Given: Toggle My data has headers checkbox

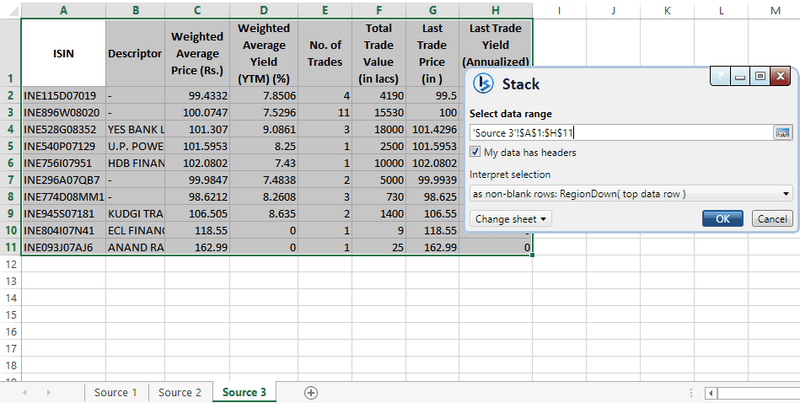Looking at the screenshot, I should pos(475,152).
